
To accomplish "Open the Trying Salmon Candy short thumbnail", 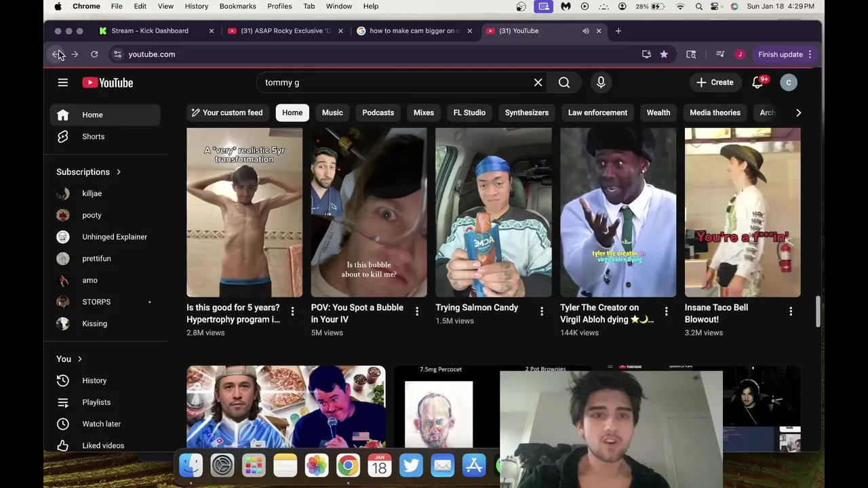I will point(493,212).
